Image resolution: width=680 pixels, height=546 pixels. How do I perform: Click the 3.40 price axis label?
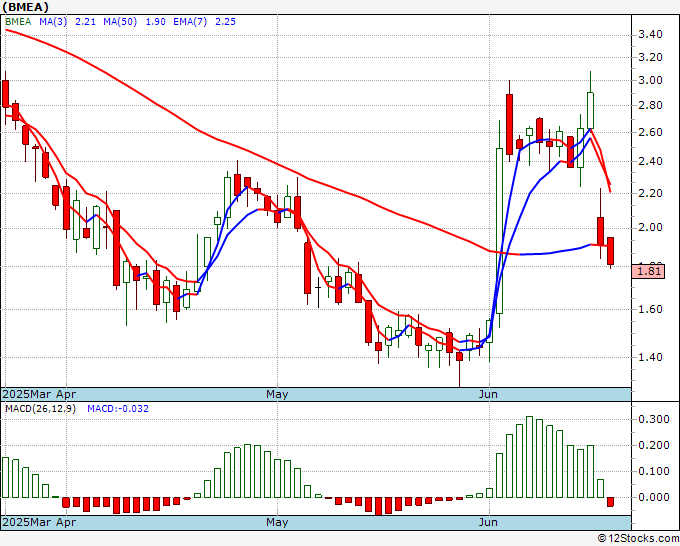[x=650, y=34]
